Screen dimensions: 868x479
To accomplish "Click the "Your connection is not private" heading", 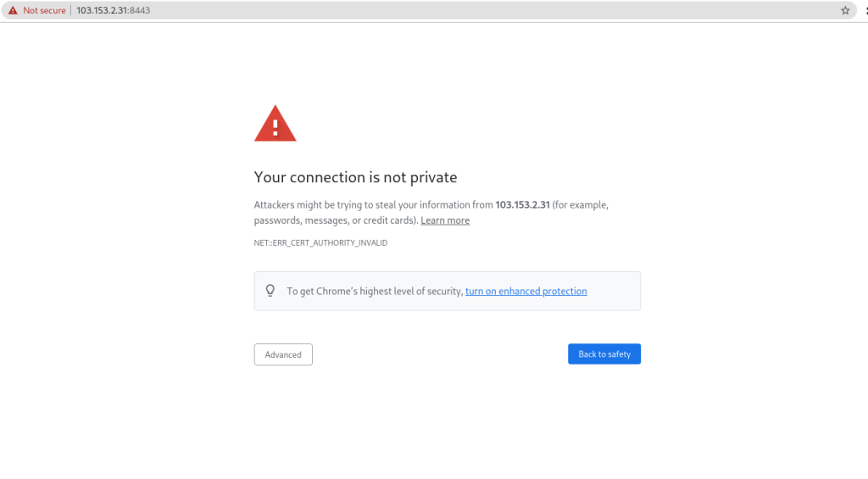I will [355, 177].
